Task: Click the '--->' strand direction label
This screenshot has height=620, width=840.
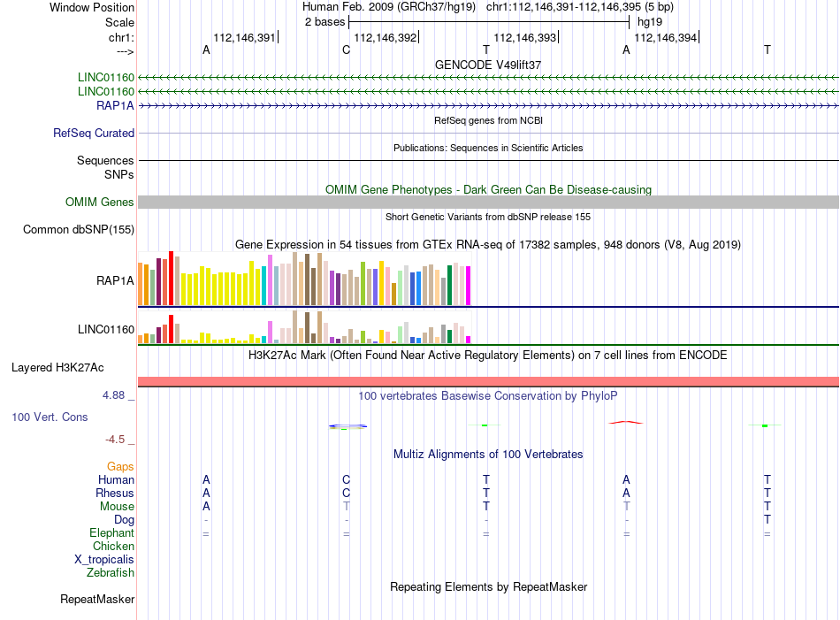Action: coord(125,51)
